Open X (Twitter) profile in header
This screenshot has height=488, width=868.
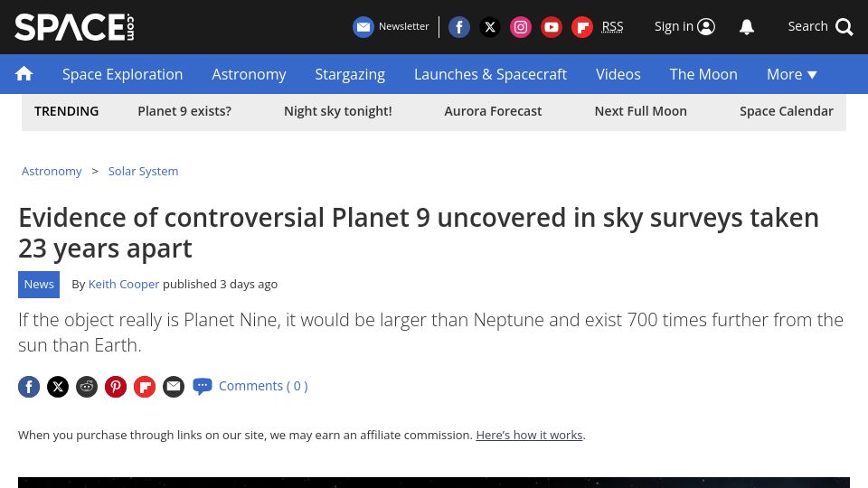tap(490, 27)
